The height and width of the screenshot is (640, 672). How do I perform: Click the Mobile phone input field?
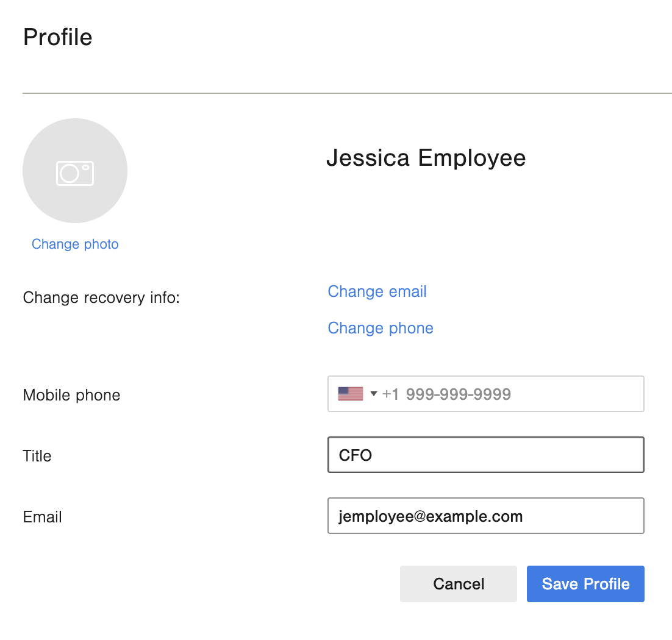(x=485, y=394)
